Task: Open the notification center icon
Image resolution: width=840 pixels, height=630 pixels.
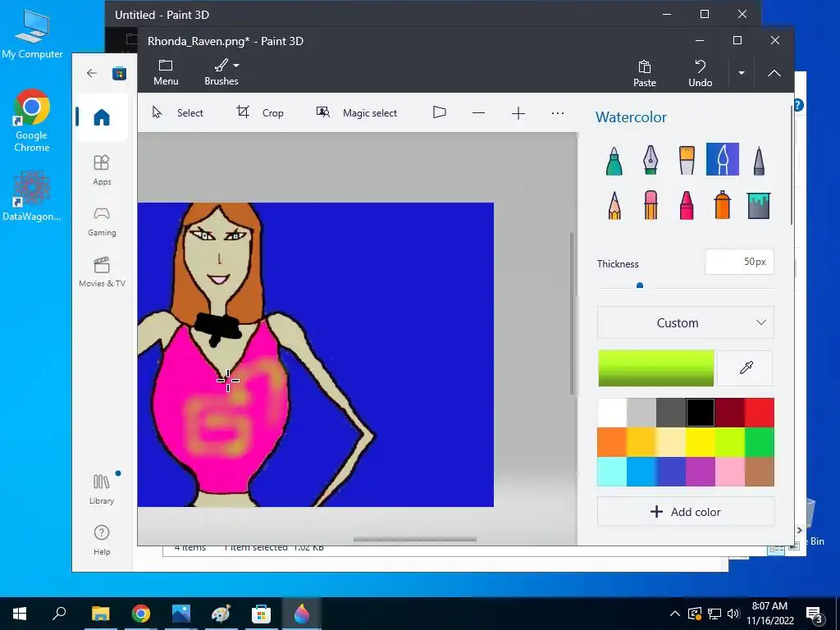Action: (x=815, y=614)
